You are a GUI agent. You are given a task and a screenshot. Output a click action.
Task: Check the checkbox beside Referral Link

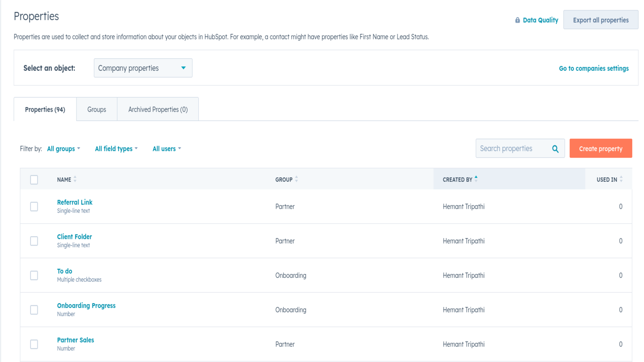(x=34, y=206)
